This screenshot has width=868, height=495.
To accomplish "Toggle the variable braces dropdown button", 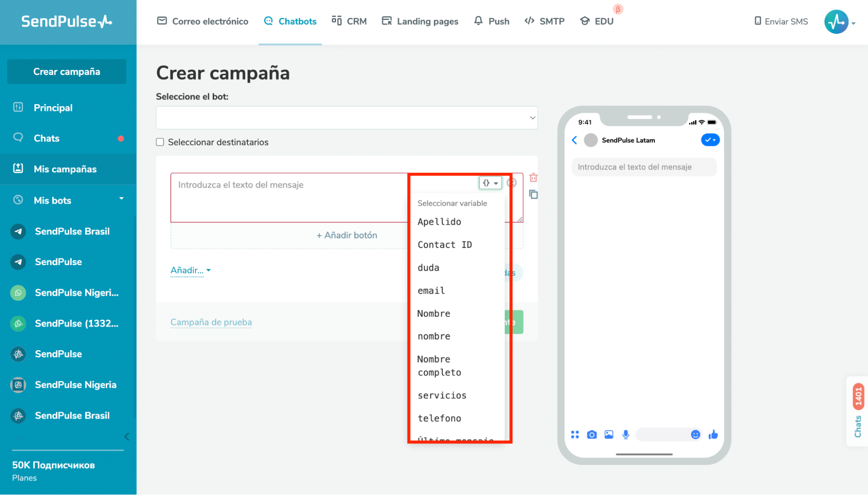I will [490, 183].
